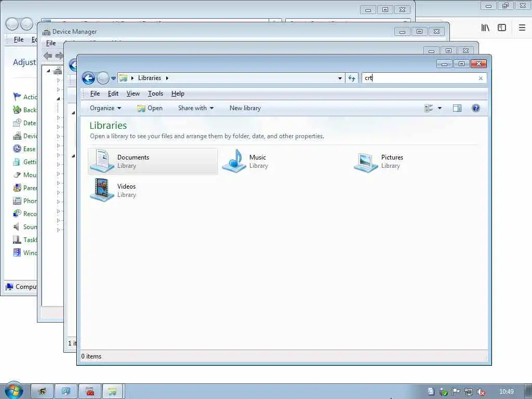Open the browser hamburger menu
This screenshot has height=399, width=532.
pyautogui.click(x=522, y=28)
